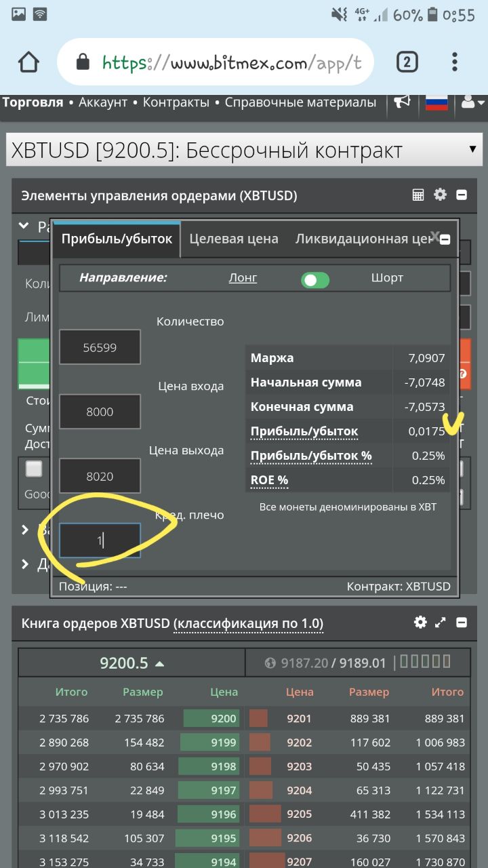Change order book grouping (классификация по 1.0)
The width and height of the screenshot is (488, 868).
click(x=248, y=623)
